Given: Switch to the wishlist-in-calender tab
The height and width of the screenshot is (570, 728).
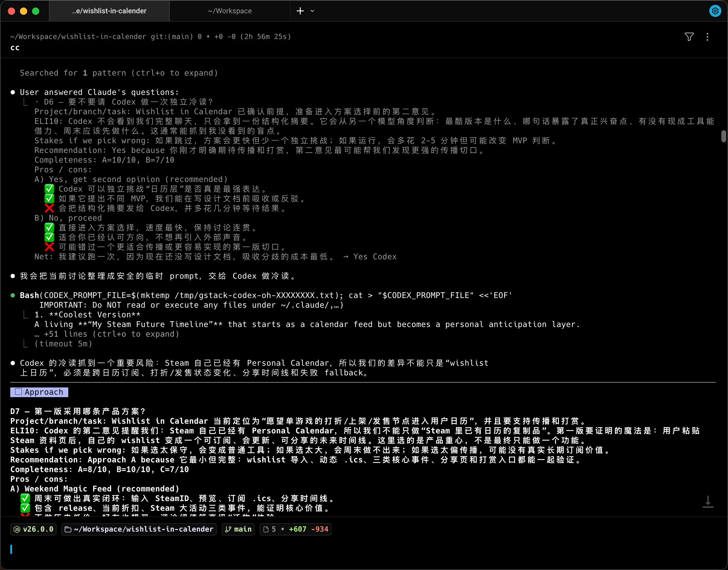Looking at the screenshot, I should coord(109,11).
